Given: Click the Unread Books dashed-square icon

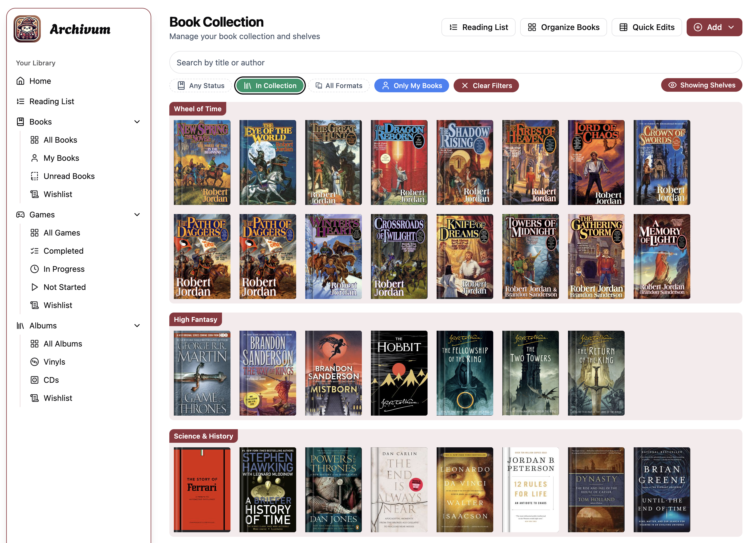Looking at the screenshot, I should click(34, 176).
